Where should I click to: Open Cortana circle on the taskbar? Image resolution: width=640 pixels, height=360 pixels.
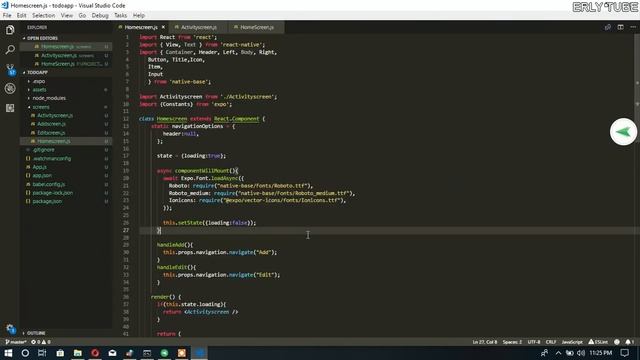[x=25, y=353]
